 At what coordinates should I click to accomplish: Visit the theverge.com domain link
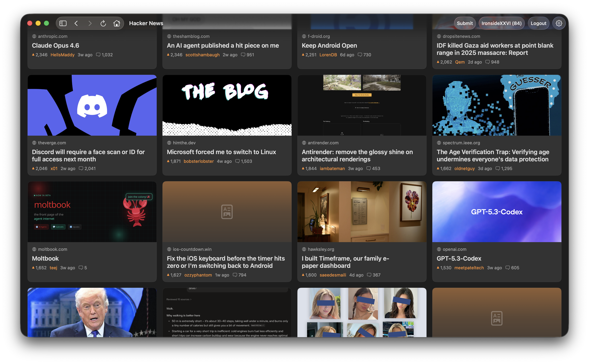pyautogui.click(x=52, y=143)
